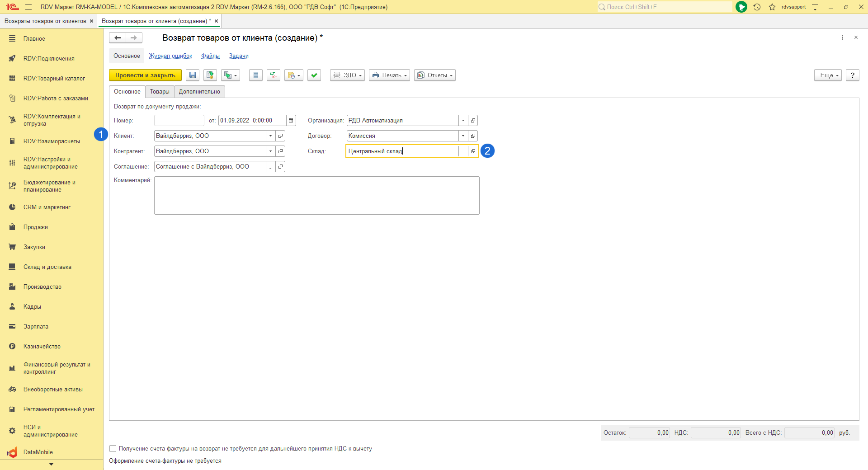The image size is (868, 470).
Task: Open the Печать dropdown menu
Action: pyautogui.click(x=389, y=75)
